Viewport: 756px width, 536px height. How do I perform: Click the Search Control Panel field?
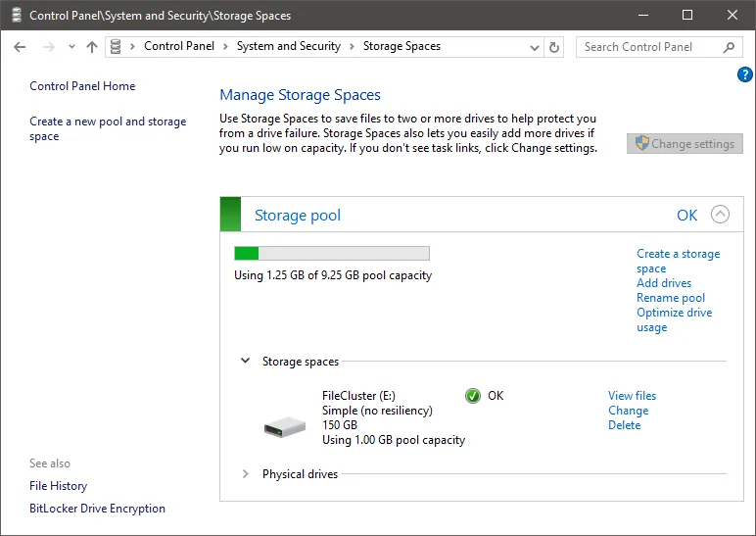(x=659, y=47)
